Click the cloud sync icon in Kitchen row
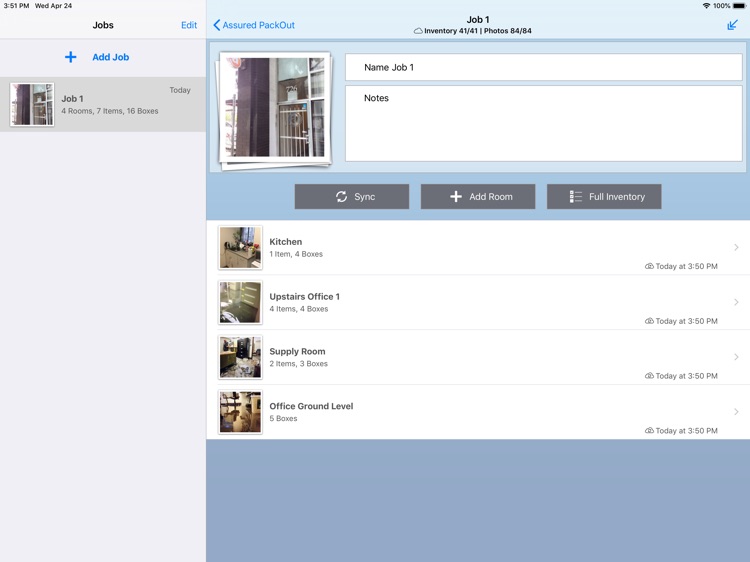 (649, 266)
